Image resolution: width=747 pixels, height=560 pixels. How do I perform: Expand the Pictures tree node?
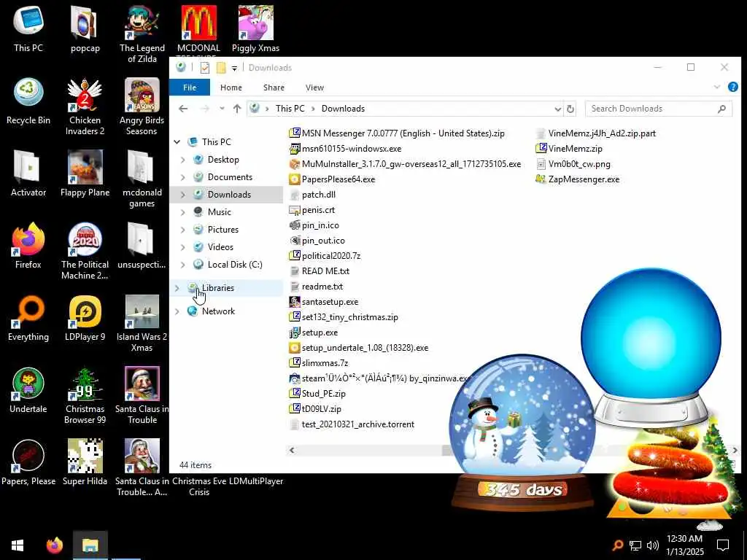183,230
